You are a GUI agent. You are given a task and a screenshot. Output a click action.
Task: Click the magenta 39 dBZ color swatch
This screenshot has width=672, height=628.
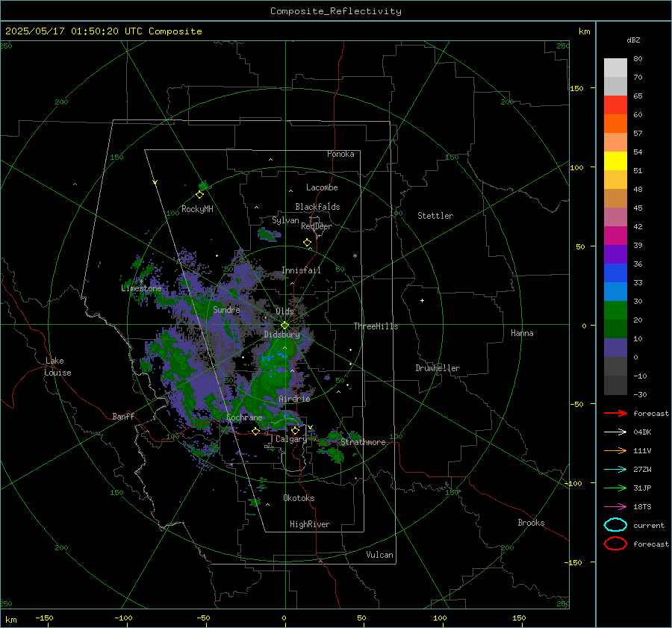pyautogui.click(x=615, y=235)
